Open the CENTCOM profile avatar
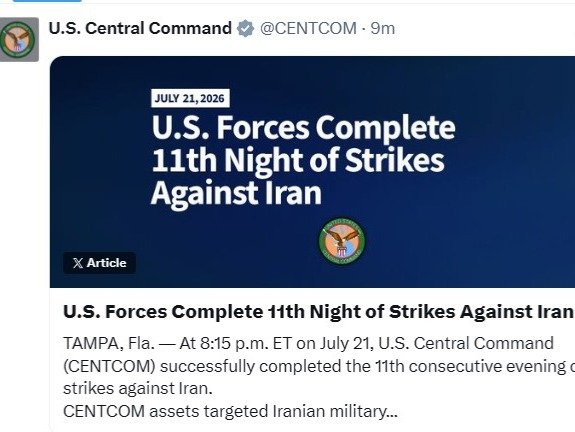The width and height of the screenshot is (575, 432). tap(19, 39)
